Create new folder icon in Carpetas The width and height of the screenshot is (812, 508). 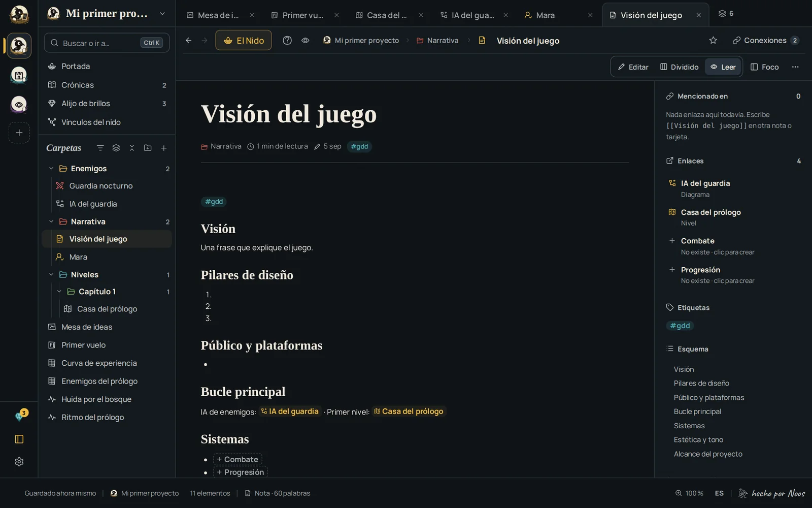click(x=148, y=148)
